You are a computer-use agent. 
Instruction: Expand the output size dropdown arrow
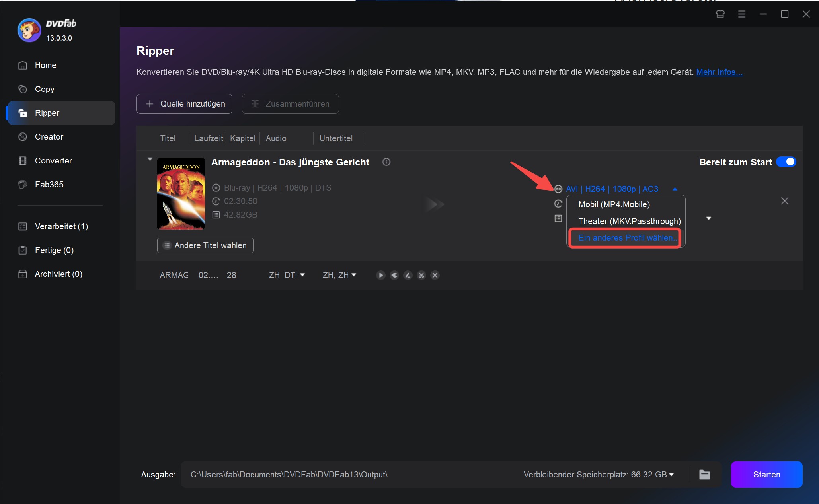[x=708, y=218]
